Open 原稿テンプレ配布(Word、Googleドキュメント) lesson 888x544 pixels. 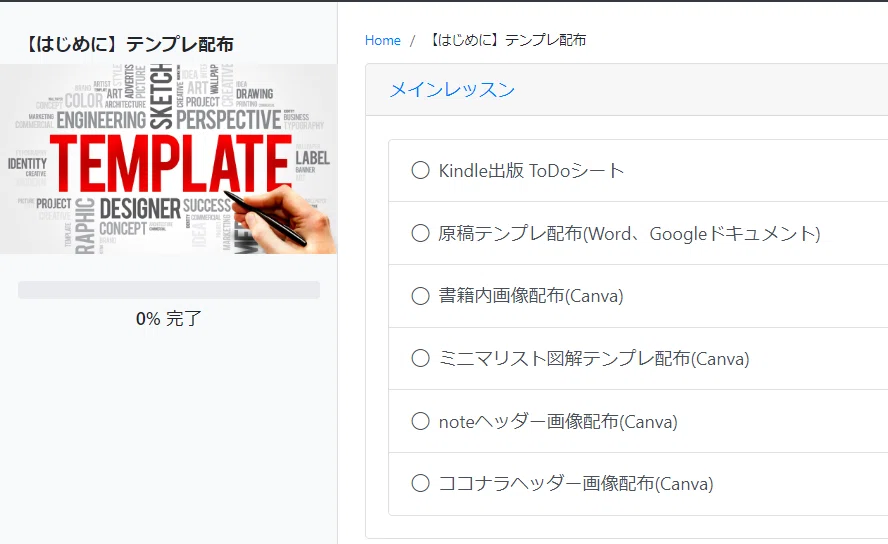(x=629, y=233)
